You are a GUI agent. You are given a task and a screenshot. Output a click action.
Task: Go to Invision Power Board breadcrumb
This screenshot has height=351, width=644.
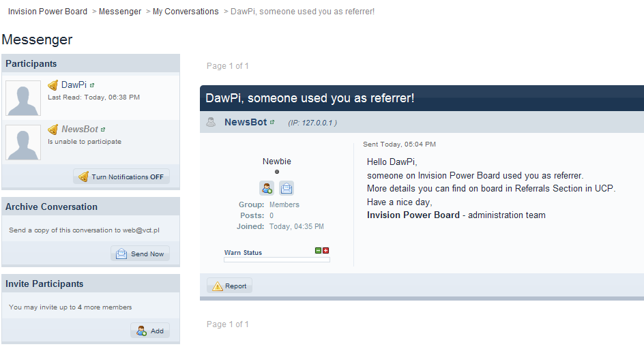tap(48, 12)
